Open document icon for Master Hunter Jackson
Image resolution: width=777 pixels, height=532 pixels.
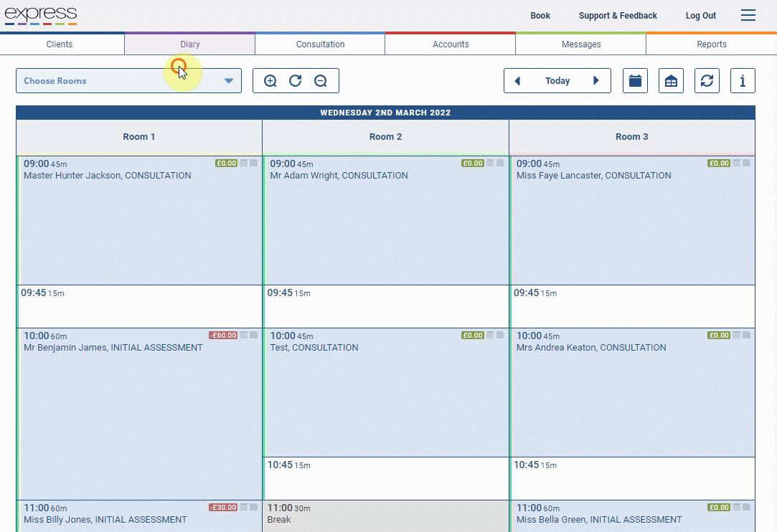[x=254, y=163]
